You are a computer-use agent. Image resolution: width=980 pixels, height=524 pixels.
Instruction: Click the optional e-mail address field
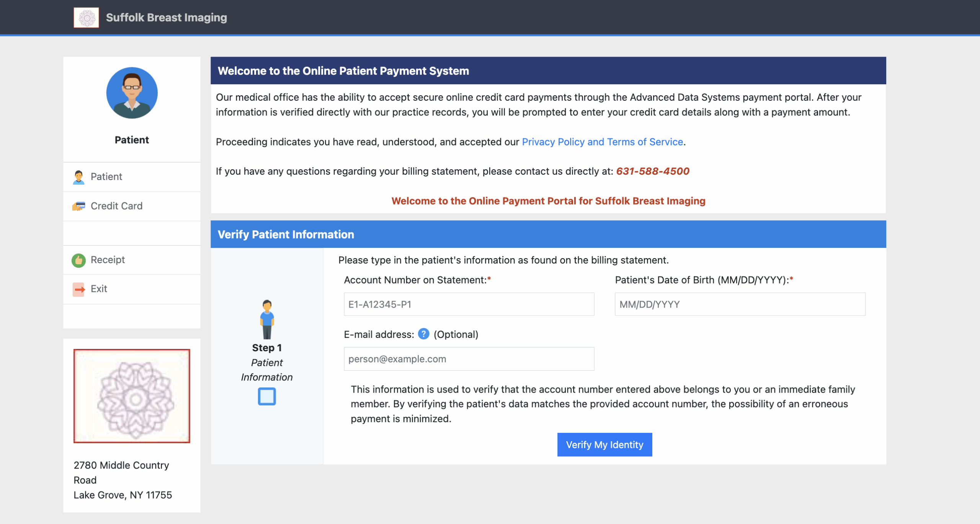469,359
